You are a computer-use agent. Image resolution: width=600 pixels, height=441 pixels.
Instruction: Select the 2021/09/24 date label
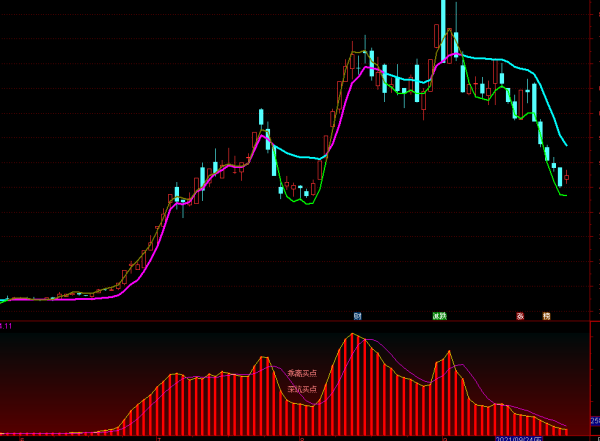pyautogui.click(x=518, y=437)
